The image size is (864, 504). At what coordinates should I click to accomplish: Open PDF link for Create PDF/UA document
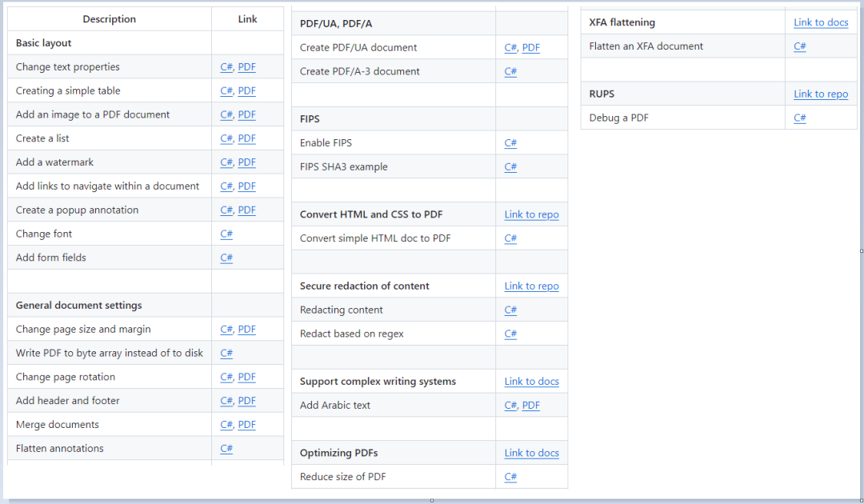[531, 47]
